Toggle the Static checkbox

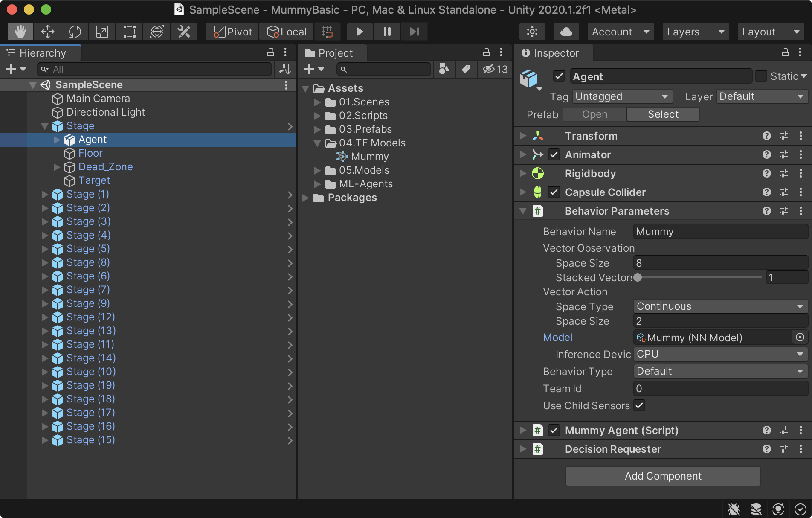click(761, 76)
